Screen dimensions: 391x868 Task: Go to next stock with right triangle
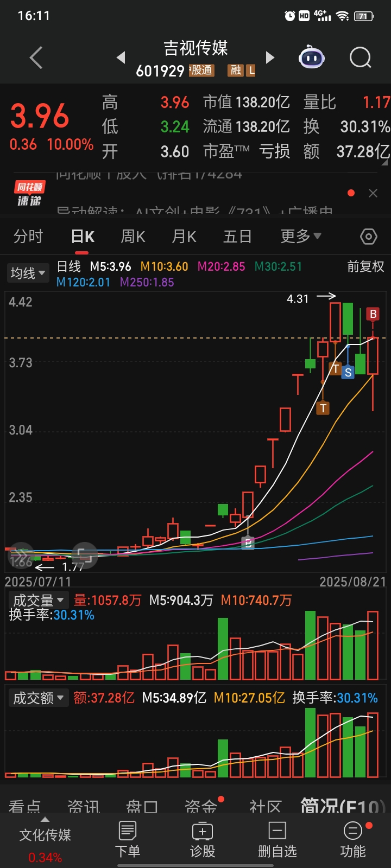point(270,57)
